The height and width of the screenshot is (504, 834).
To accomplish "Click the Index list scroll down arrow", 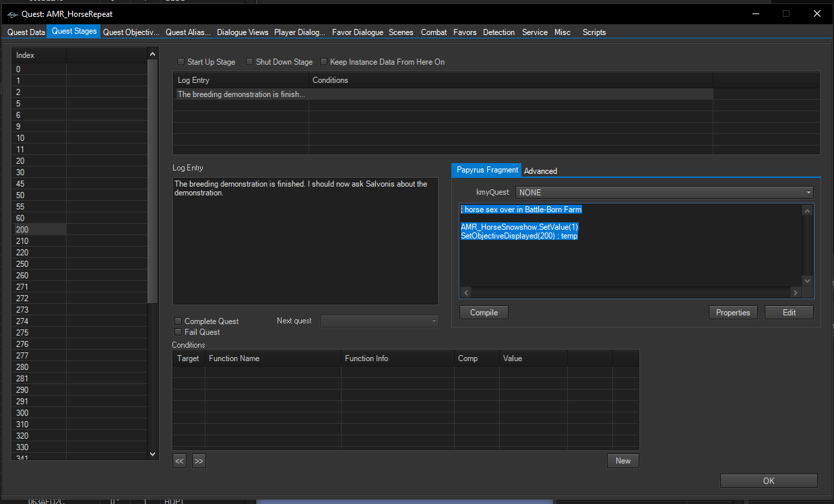I will (153, 454).
